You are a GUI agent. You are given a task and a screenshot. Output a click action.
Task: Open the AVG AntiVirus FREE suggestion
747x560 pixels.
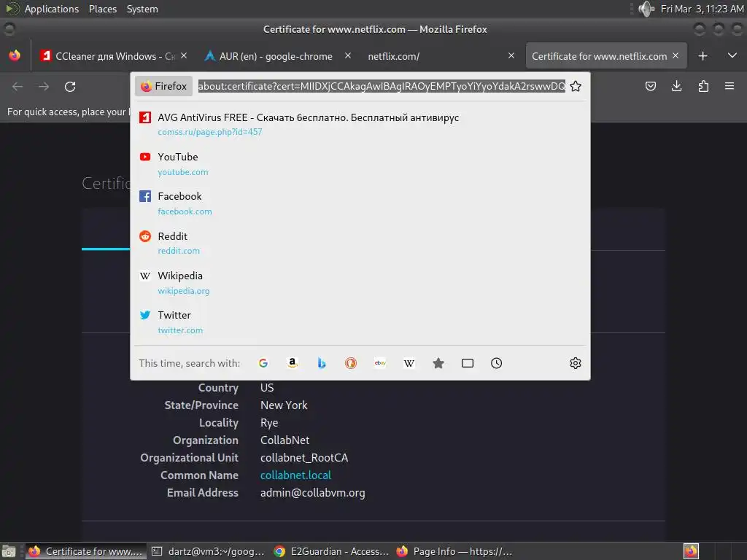(360, 124)
